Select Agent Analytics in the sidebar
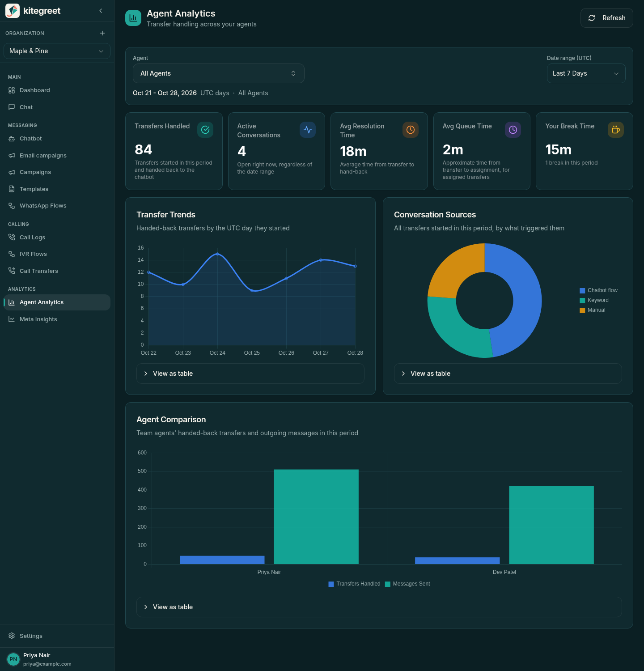 pyautogui.click(x=57, y=302)
